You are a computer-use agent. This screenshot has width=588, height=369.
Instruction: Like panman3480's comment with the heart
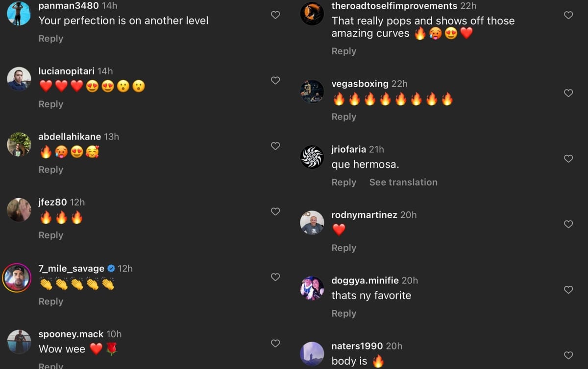click(275, 15)
